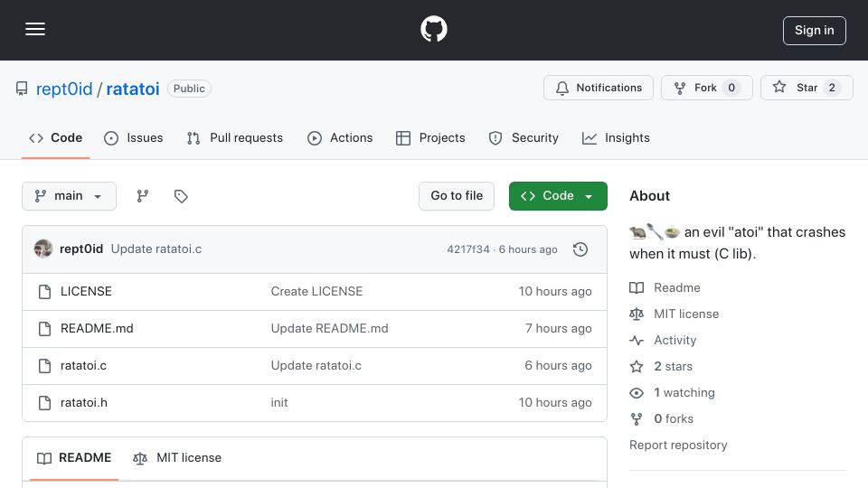Open the Projects tab
This screenshot has height=488, width=868.
(x=430, y=137)
